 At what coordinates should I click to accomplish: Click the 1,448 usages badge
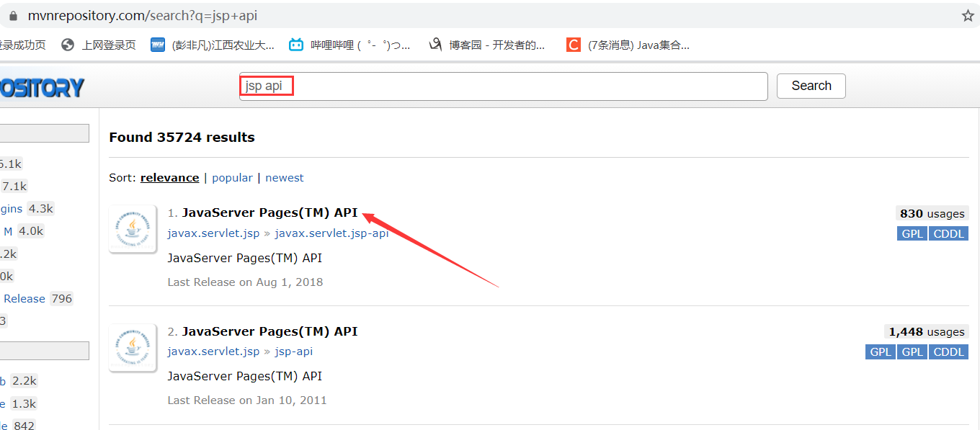(x=926, y=331)
